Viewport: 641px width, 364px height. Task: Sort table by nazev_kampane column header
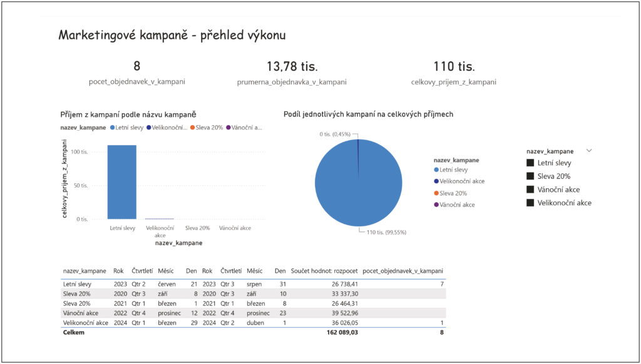click(x=85, y=271)
